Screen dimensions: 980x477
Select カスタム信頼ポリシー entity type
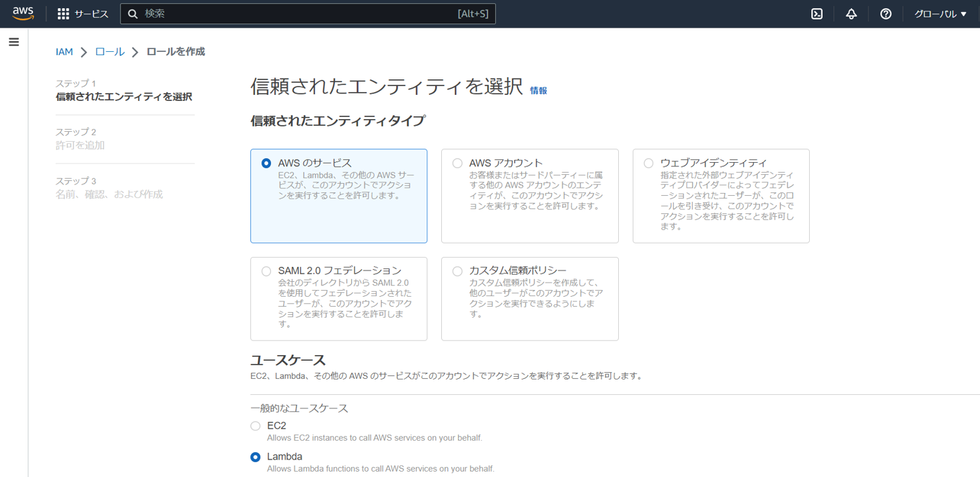pos(457,271)
